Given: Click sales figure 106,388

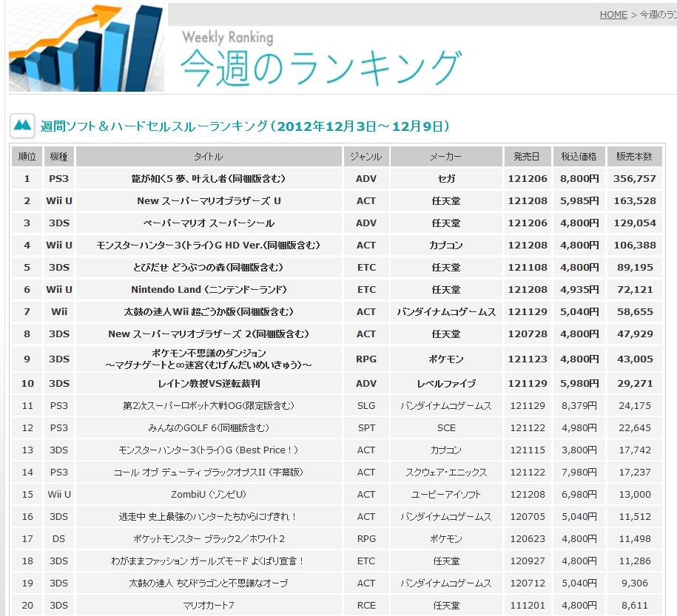Looking at the screenshot, I should (x=635, y=246).
